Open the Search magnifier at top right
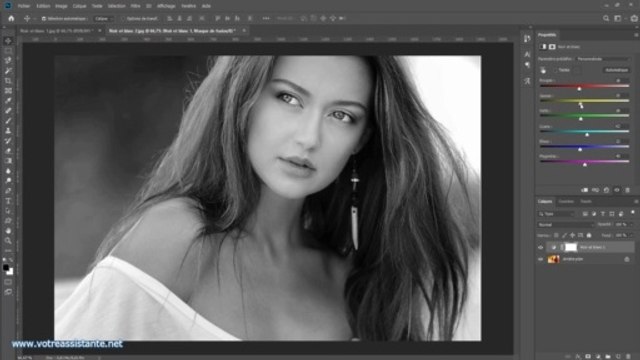 (x=606, y=18)
